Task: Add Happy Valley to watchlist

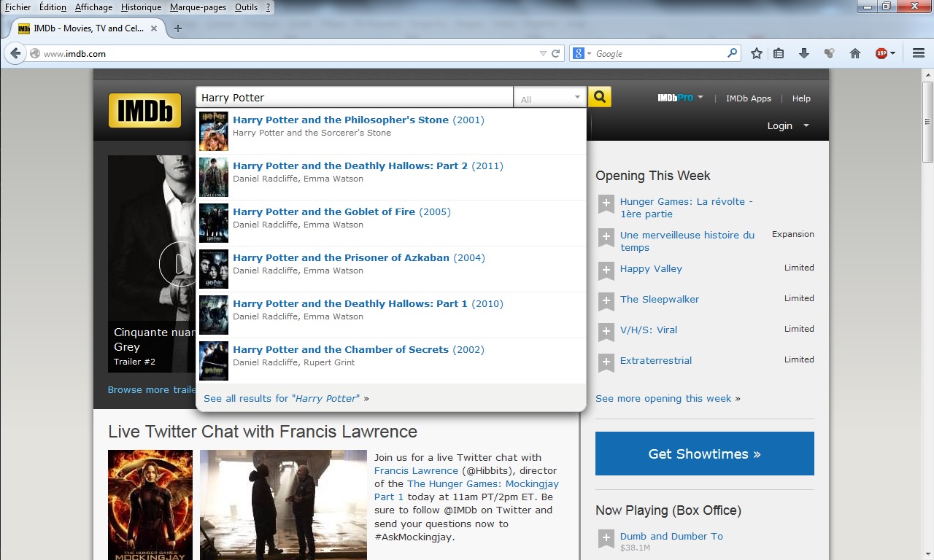Action: tap(606, 271)
